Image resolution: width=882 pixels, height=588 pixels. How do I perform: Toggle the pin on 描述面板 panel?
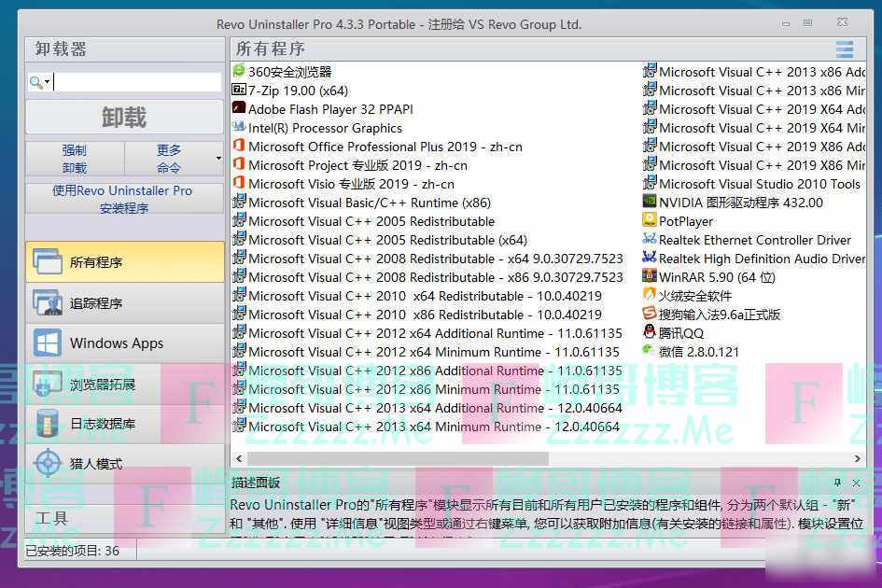pos(837,483)
